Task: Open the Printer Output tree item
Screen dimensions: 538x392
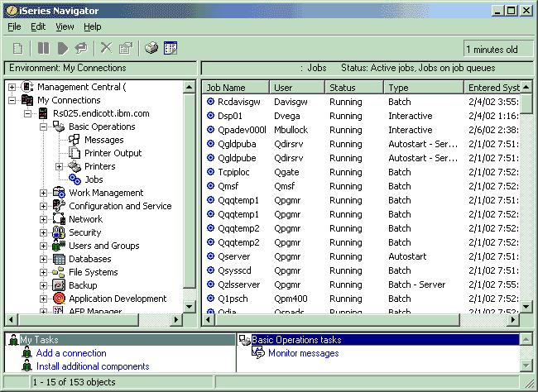Action: [113, 153]
